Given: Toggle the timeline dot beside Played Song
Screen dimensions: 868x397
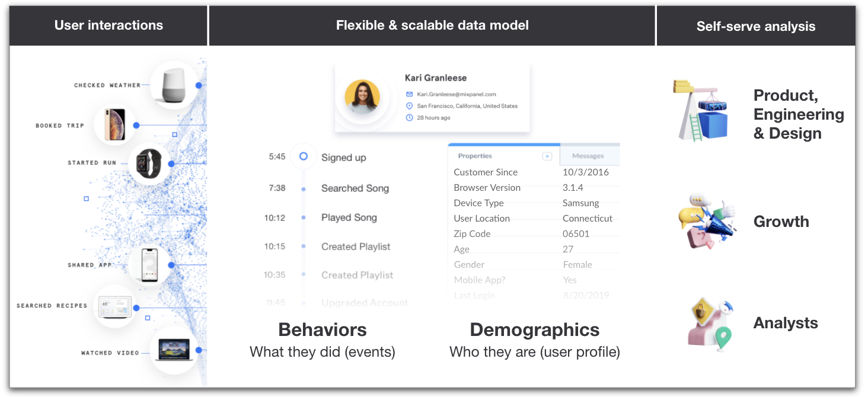Looking at the screenshot, I should point(303,217).
